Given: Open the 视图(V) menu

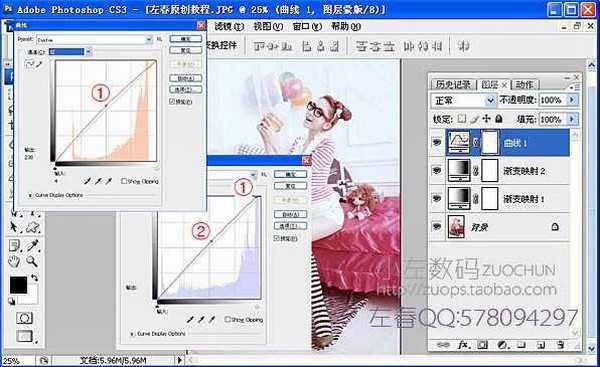Looking at the screenshot, I should 268,26.
